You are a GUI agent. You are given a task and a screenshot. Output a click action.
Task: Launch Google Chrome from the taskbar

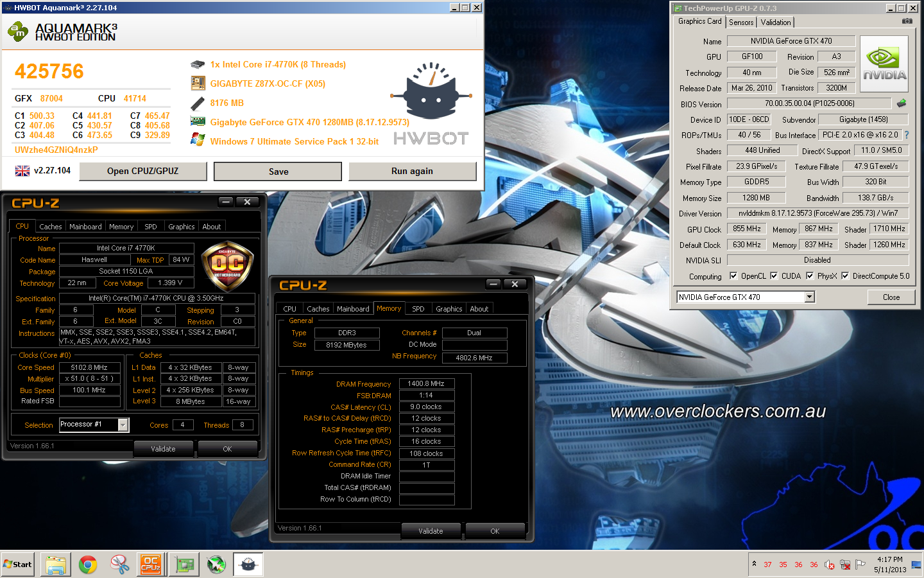click(x=88, y=565)
